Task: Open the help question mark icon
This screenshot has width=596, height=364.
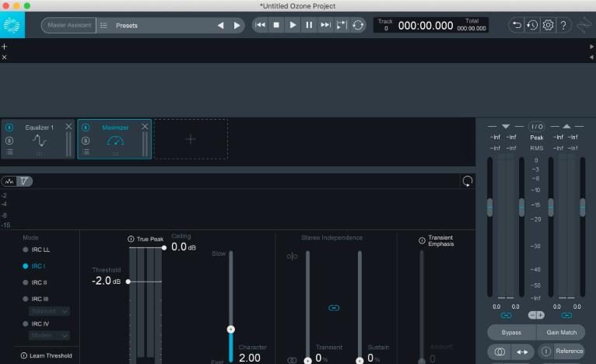Action: tap(564, 25)
